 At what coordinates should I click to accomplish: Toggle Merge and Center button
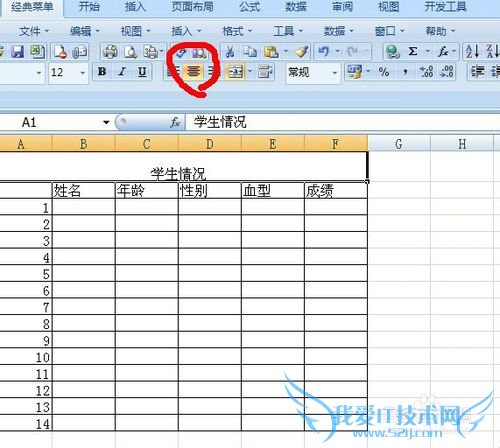235,72
